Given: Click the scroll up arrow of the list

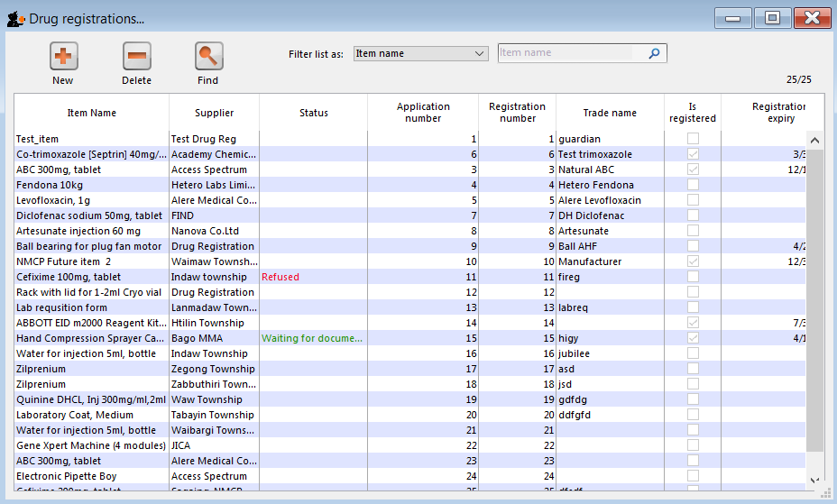Looking at the screenshot, I should pyautogui.click(x=814, y=140).
